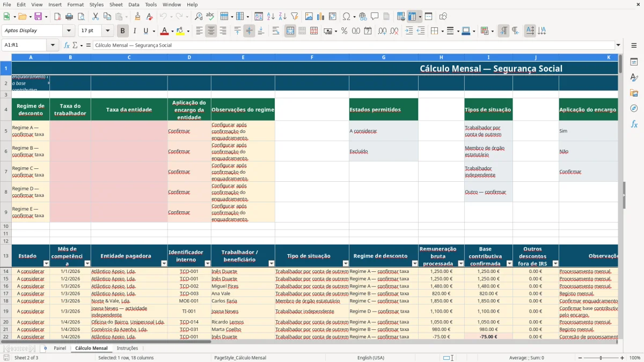
Task: Click the Save document icon
Action: pos(38,17)
